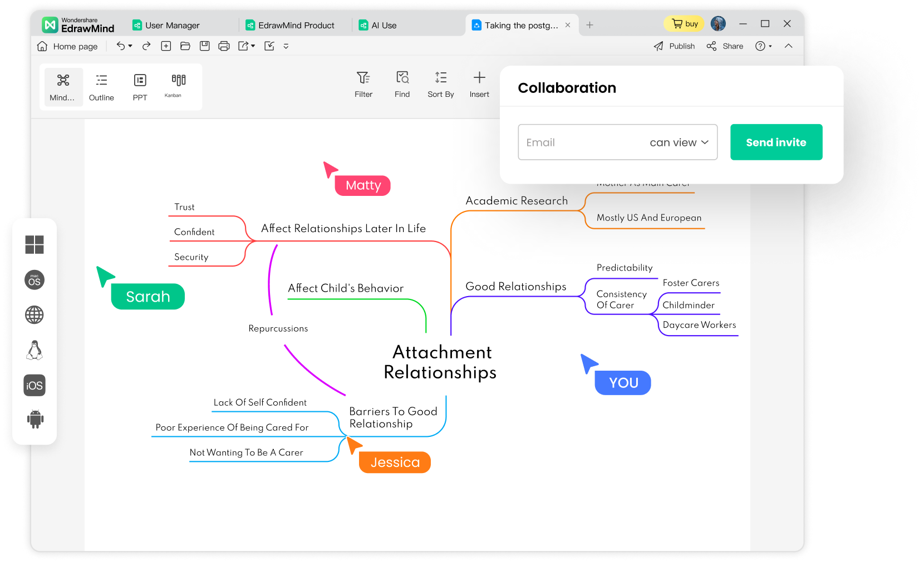The width and height of the screenshot is (924, 561).
Task: Switch to the AI Use tab
Action: pyautogui.click(x=382, y=25)
